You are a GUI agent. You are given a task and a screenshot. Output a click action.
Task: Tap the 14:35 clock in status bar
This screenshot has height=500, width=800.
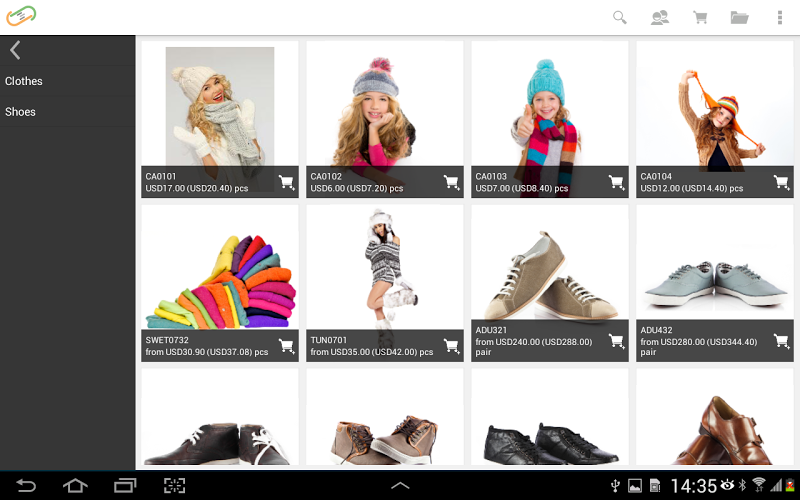point(693,486)
